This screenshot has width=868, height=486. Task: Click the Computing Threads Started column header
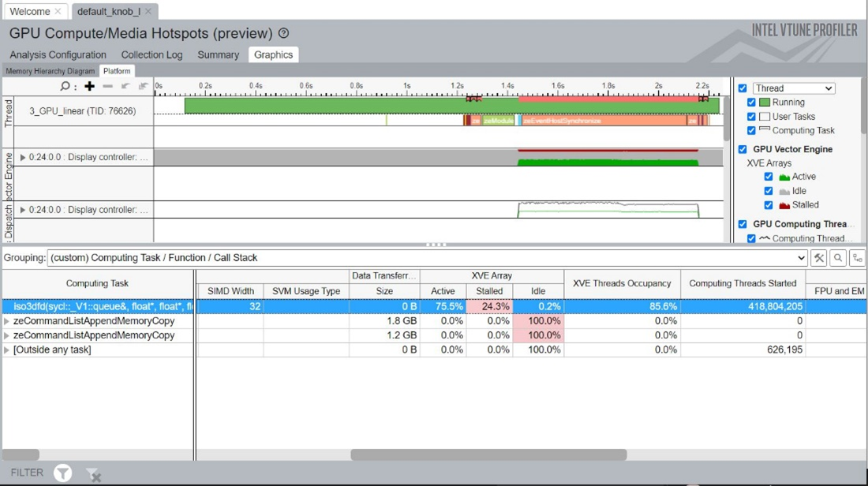pyautogui.click(x=743, y=283)
